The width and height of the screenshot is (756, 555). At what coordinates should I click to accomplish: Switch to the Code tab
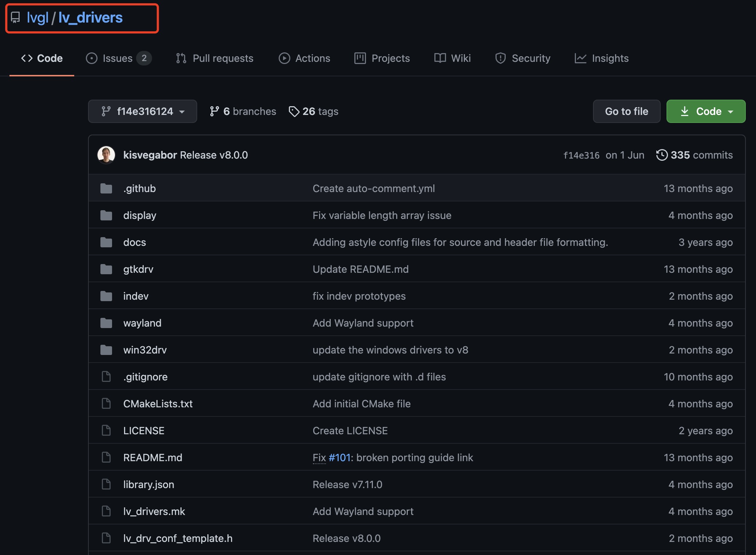tap(42, 58)
